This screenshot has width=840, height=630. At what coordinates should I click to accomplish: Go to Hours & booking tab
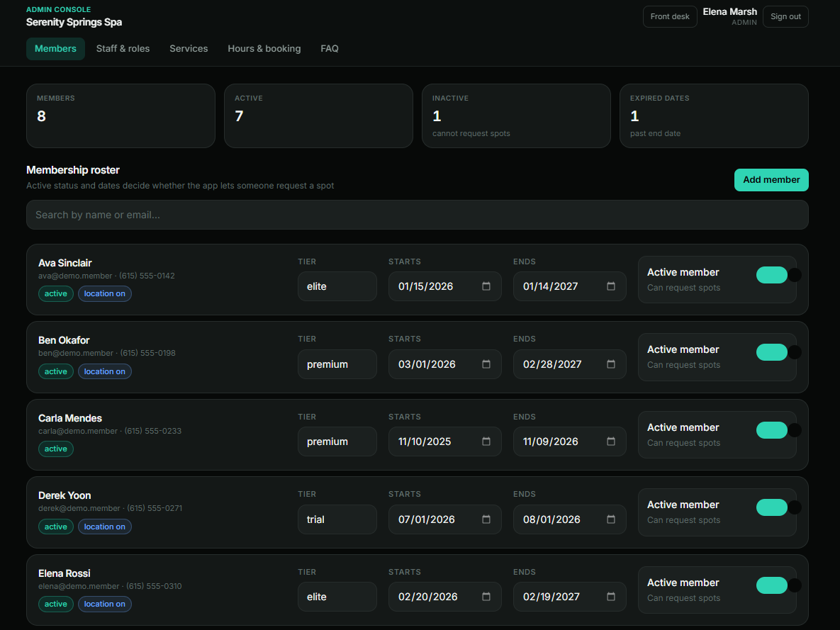pos(264,49)
